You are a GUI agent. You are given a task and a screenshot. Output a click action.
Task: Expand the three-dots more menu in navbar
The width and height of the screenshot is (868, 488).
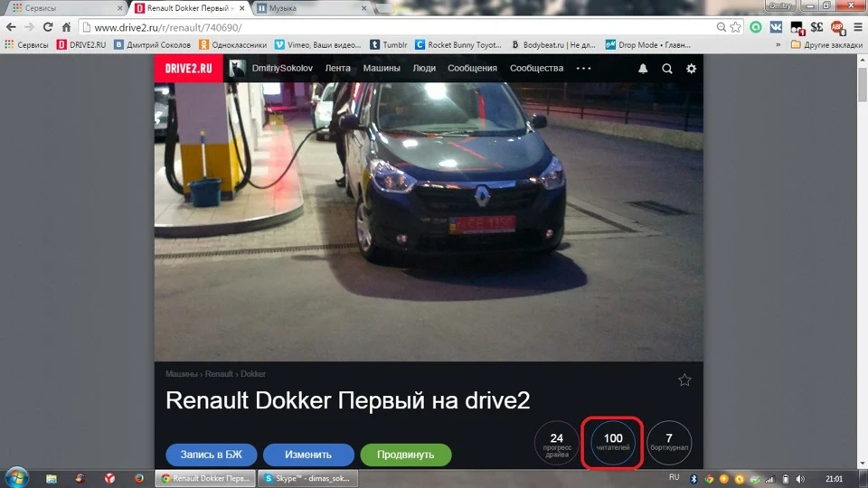(583, 69)
